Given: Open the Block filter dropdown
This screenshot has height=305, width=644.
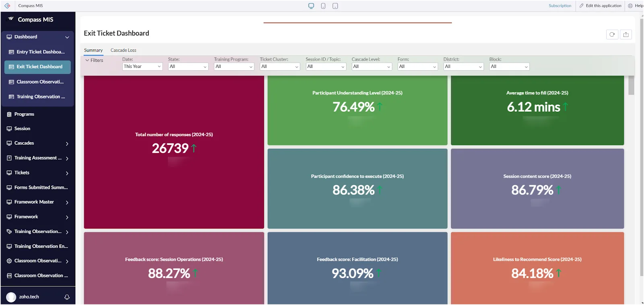Looking at the screenshot, I should 510,67.
